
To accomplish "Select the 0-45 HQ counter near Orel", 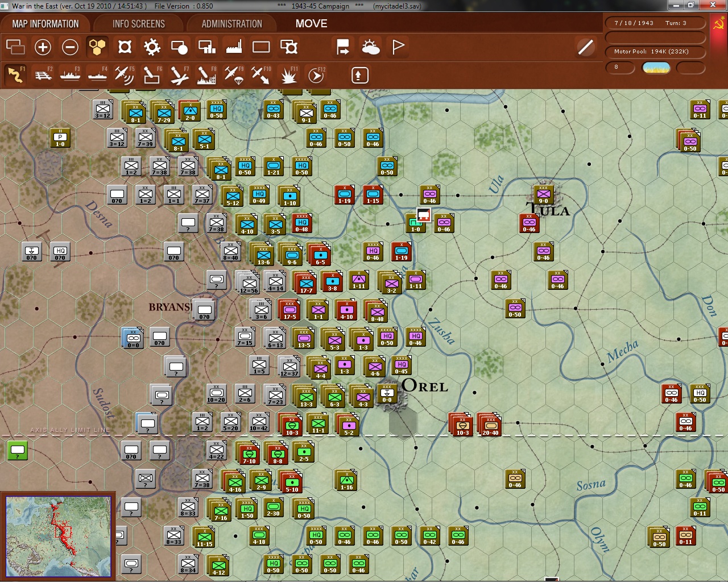I will coord(401,366).
